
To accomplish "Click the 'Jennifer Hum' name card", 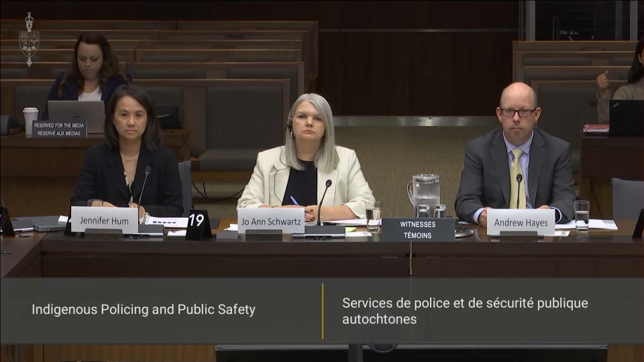I will click(x=105, y=220).
